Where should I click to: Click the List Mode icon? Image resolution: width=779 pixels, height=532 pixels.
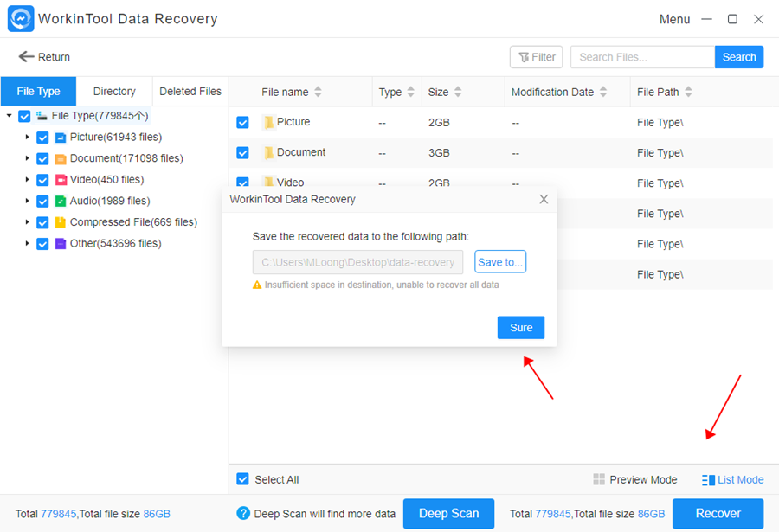tap(708, 480)
